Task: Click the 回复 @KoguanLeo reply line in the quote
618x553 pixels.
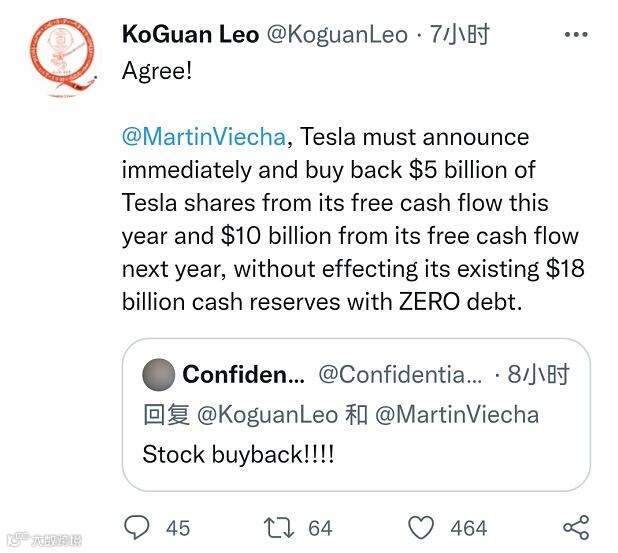Action: click(340, 414)
